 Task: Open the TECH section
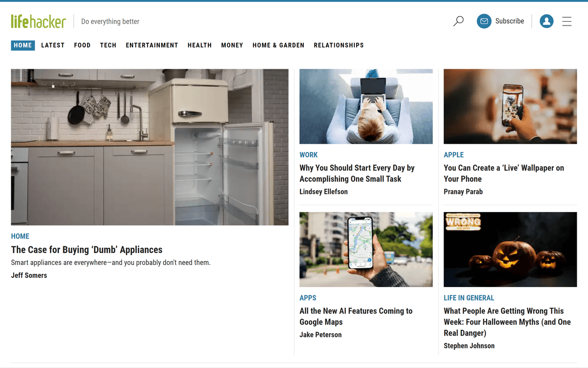pyautogui.click(x=108, y=45)
